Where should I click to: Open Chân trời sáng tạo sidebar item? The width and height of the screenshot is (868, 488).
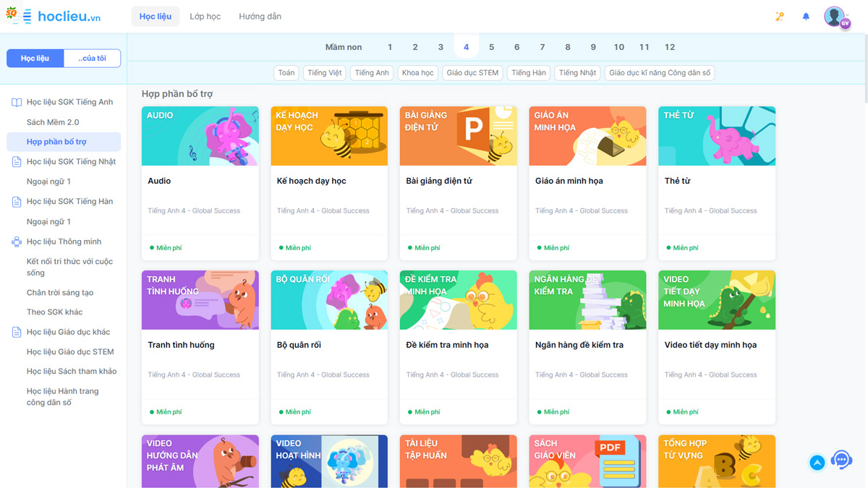pos(60,293)
